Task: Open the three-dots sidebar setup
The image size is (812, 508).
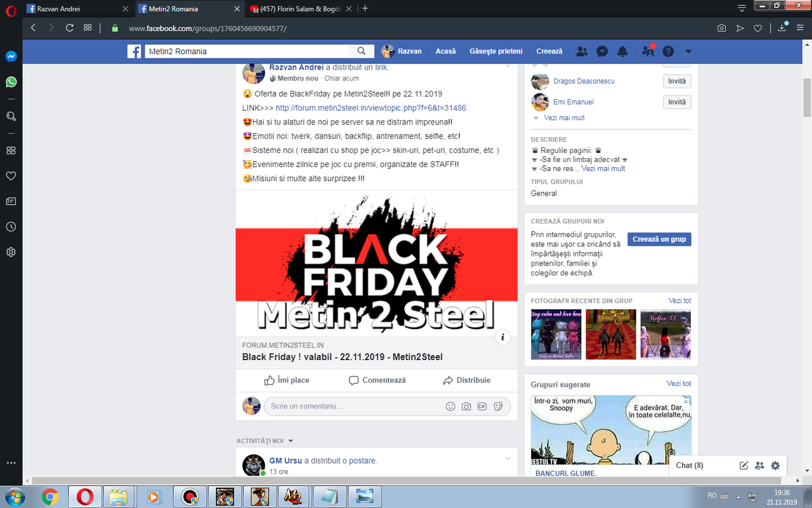Action: pyautogui.click(x=11, y=463)
